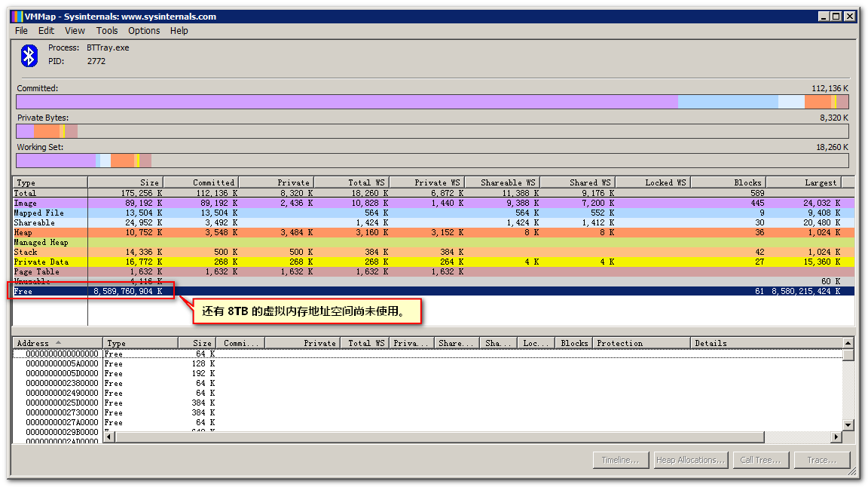The height and width of the screenshot is (487, 868).
Task: Select address 0000000002490000 row
Action: 426,394
